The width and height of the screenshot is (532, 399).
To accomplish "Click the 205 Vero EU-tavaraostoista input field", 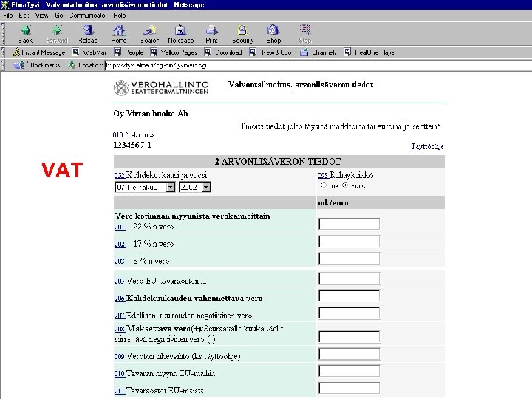I will point(349,279).
